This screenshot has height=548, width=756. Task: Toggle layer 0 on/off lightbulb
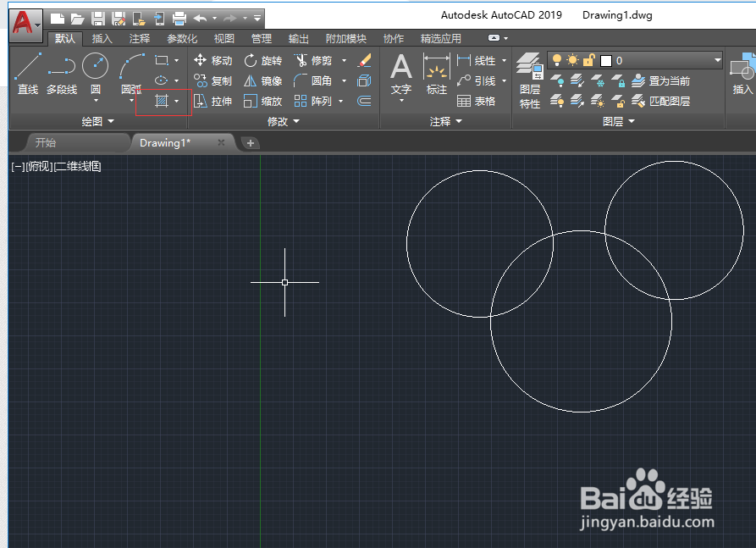point(557,60)
